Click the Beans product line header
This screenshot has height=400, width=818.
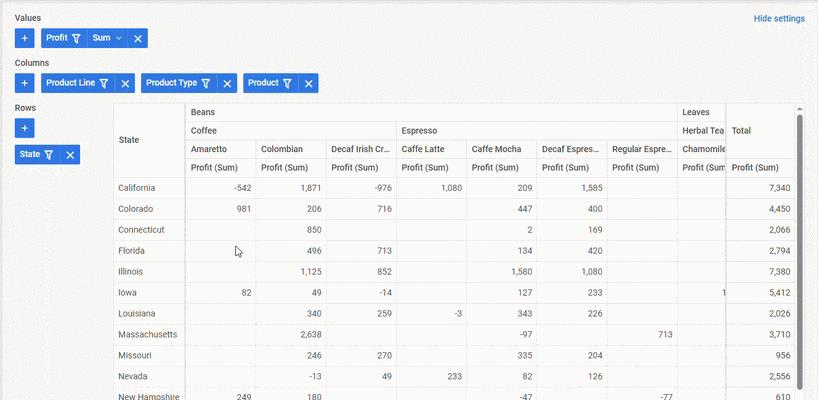pyautogui.click(x=431, y=112)
